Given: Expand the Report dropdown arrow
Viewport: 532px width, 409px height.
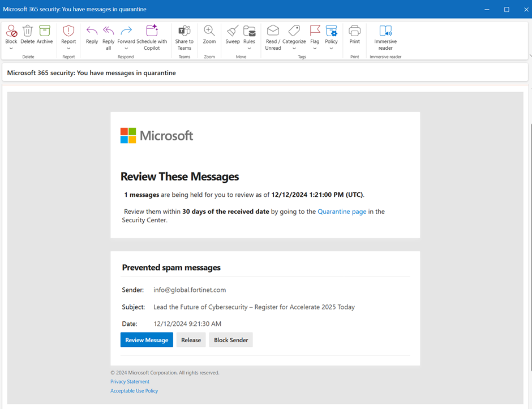Looking at the screenshot, I should pyautogui.click(x=68, y=49).
